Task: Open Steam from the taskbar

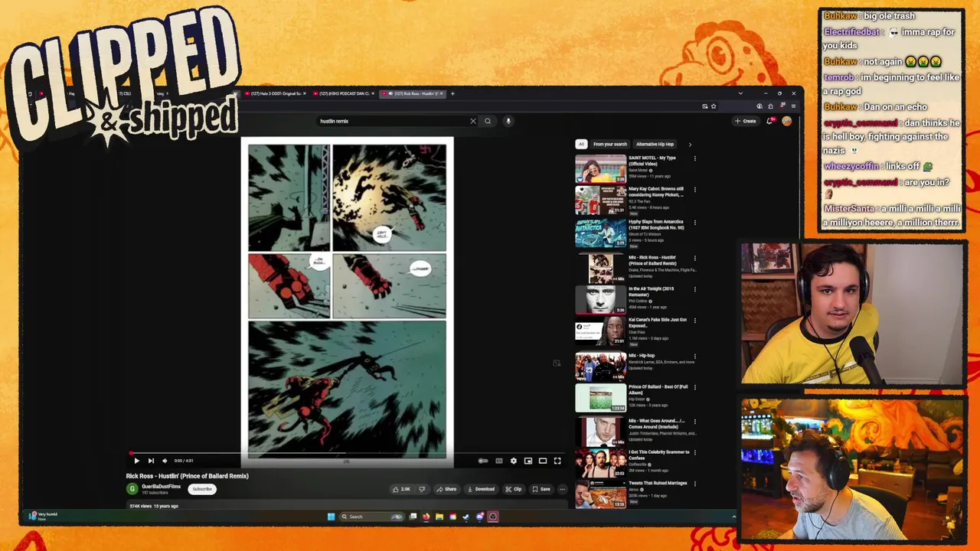Action: (x=466, y=517)
